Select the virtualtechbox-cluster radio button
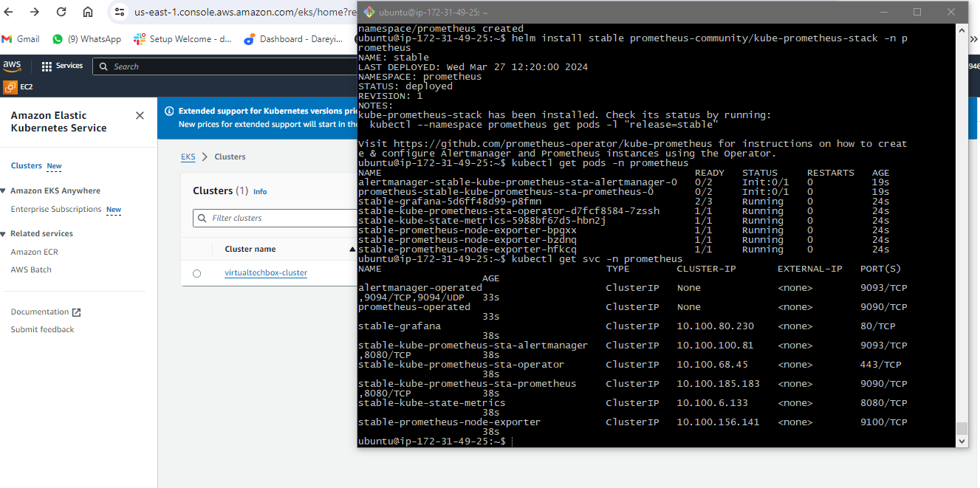This screenshot has width=980, height=488. [196, 273]
